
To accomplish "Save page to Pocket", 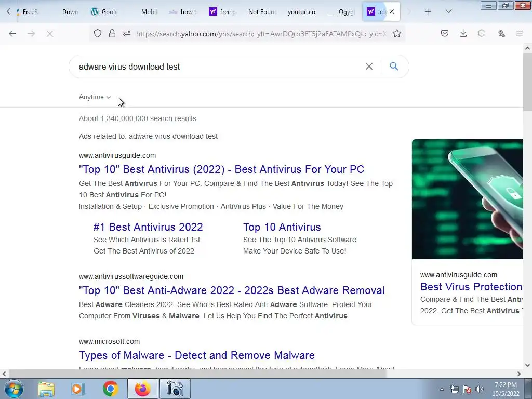I will coord(445,33).
